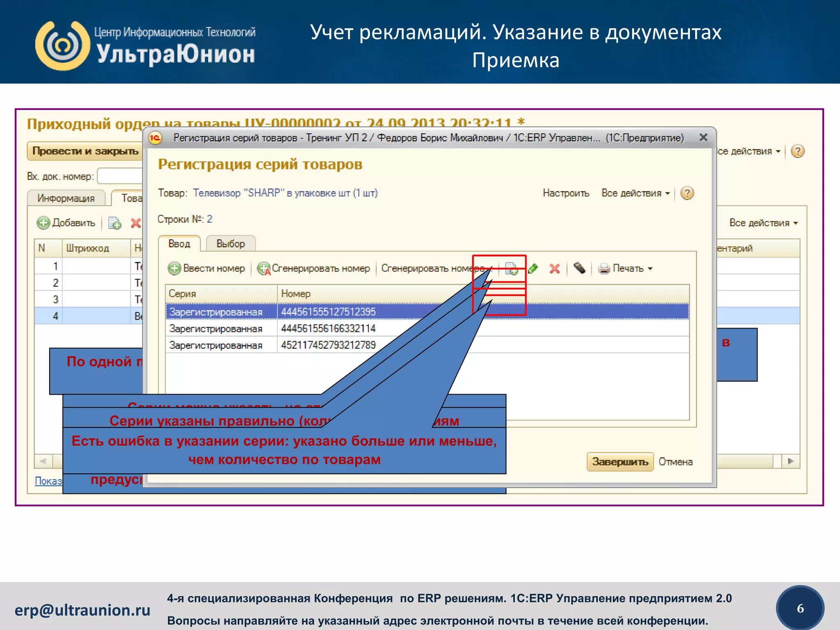The height and width of the screenshot is (630, 840).
Task: Click row 4 in the order goods table
Action: point(89,316)
